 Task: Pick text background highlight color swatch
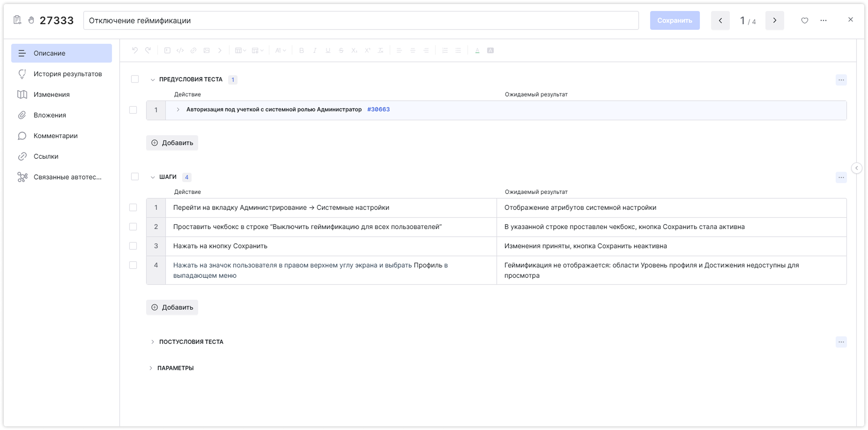[x=490, y=50]
